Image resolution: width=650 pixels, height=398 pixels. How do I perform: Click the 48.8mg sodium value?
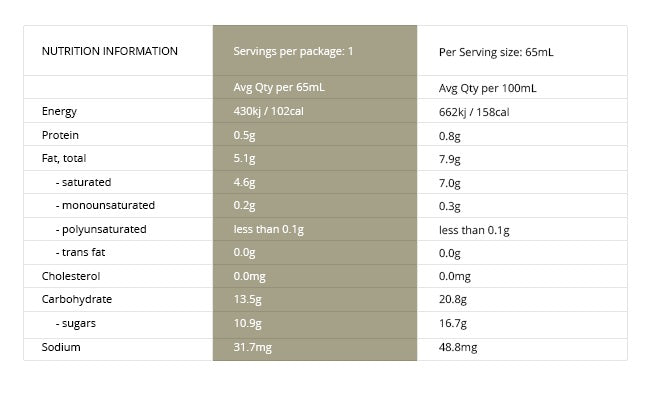click(458, 347)
